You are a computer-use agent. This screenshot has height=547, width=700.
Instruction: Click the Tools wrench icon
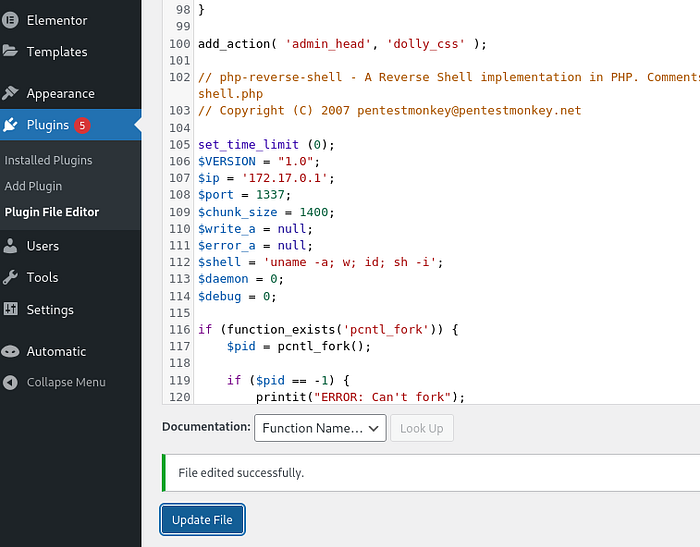10,277
